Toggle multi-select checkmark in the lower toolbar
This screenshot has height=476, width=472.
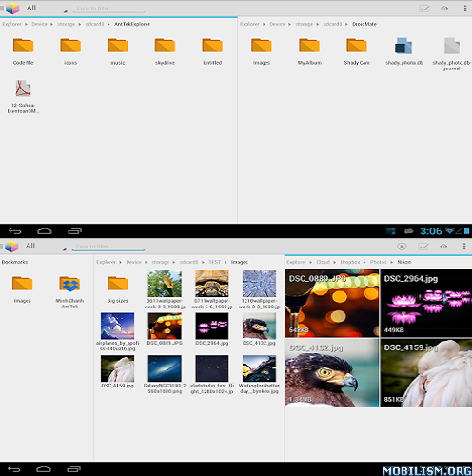[x=423, y=247]
